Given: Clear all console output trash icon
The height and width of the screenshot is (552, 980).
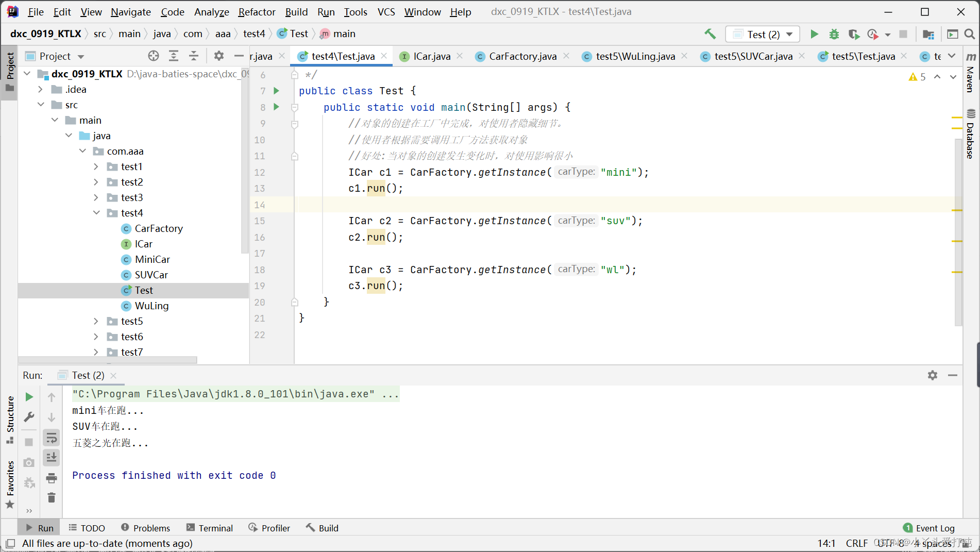Looking at the screenshot, I should [52, 497].
